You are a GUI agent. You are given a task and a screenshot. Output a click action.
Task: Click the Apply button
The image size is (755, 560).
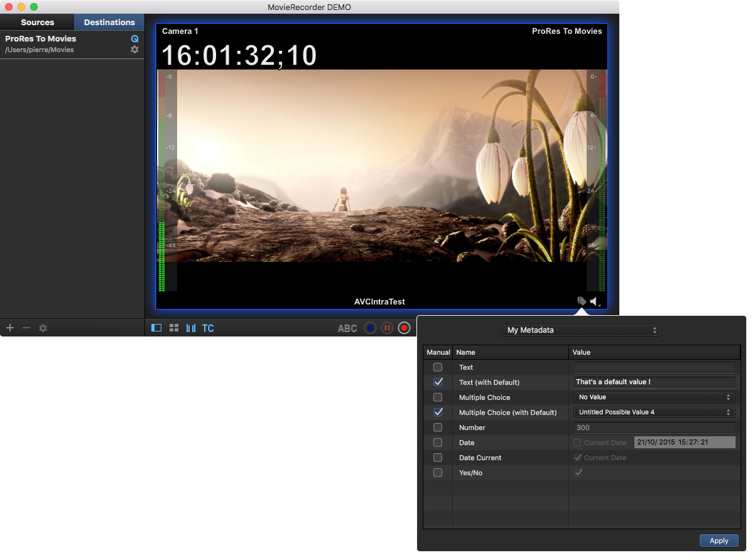click(x=719, y=541)
